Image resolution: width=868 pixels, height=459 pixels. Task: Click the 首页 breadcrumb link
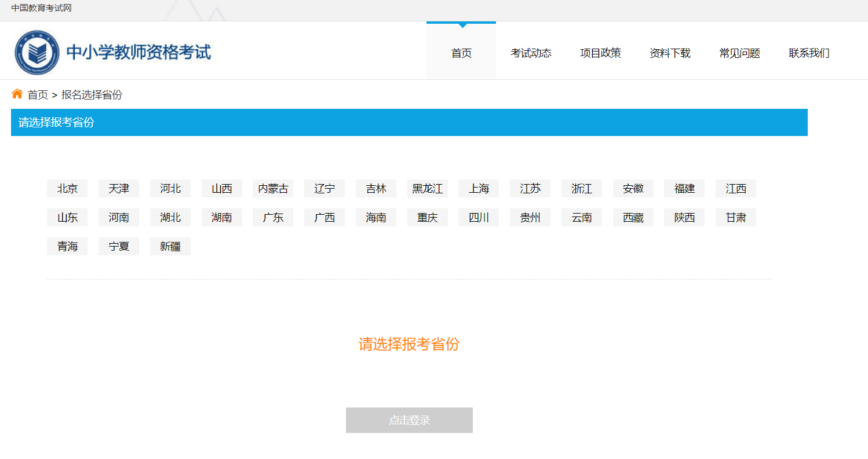click(38, 95)
